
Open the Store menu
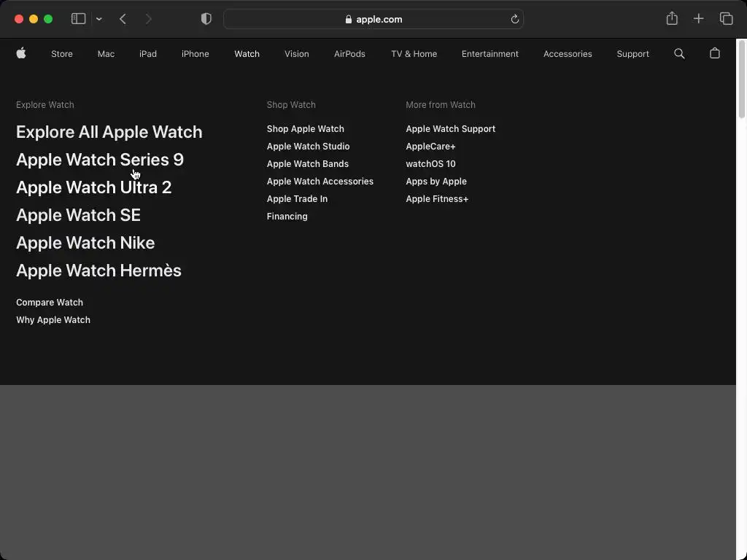point(62,54)
